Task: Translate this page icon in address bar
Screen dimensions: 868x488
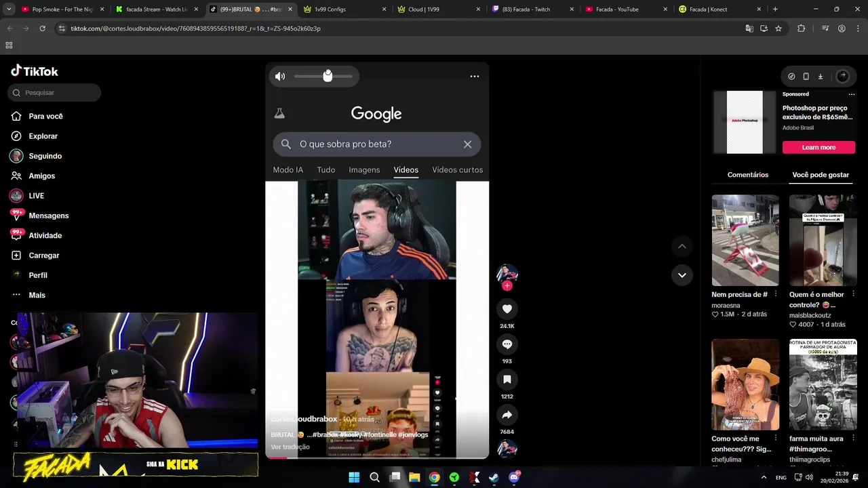Action: pyautogui.click(x=749, y=28)
